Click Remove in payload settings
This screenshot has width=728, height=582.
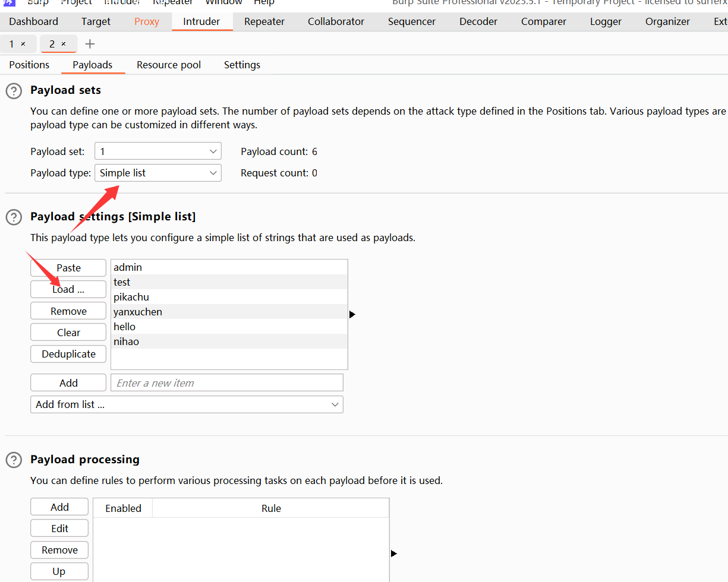click(x=68, y=311)
